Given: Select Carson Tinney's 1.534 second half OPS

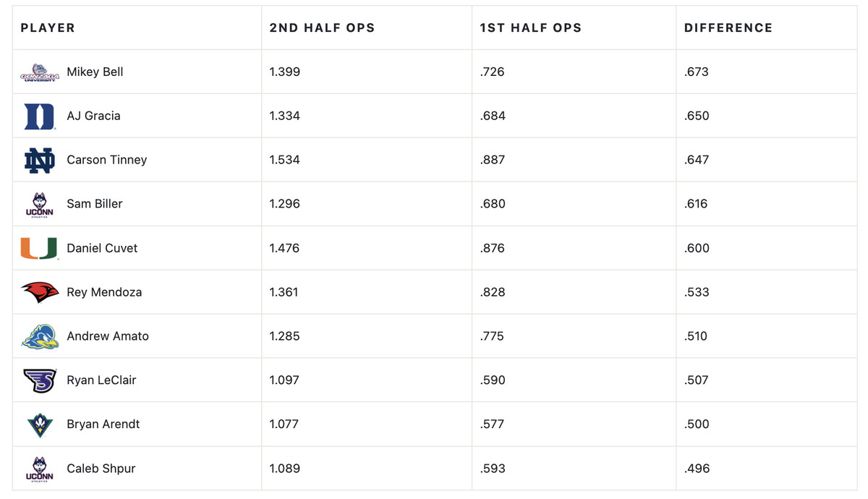Looking at the screenshot, I should click(284, 161).
